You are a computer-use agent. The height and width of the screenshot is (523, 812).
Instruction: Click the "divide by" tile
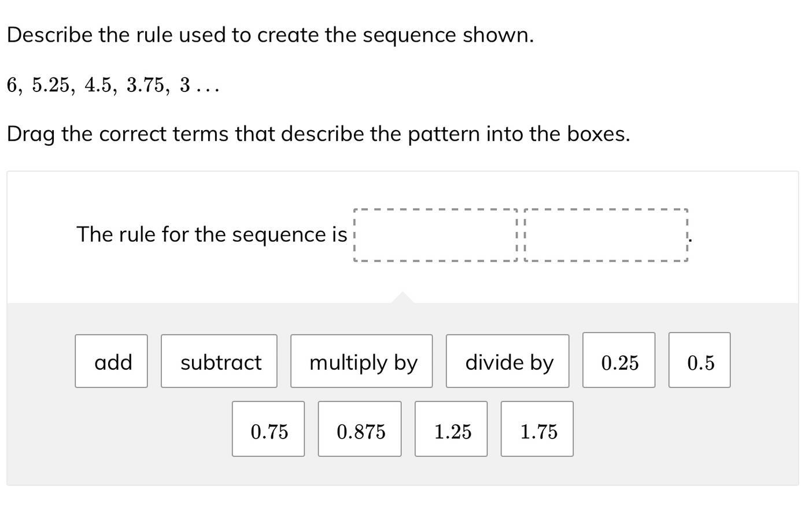[x=507, y=362]
